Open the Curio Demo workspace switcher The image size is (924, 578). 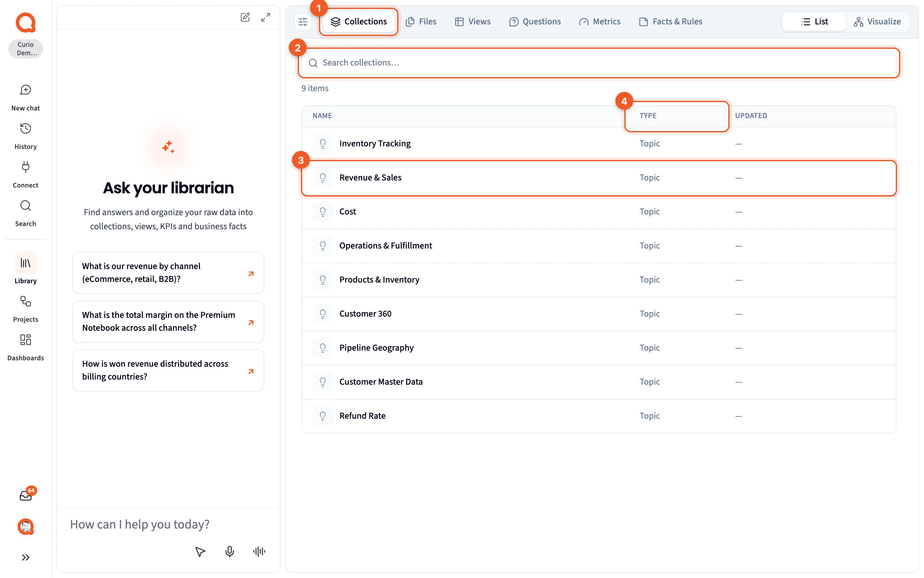click(26, 48)
